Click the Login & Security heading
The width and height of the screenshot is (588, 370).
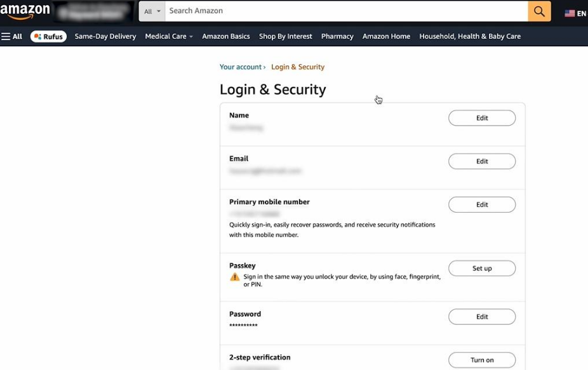pos(272,89)
